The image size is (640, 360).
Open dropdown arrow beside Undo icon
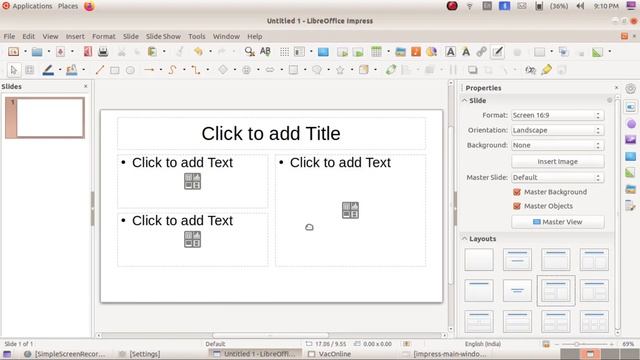click(210, 52)
